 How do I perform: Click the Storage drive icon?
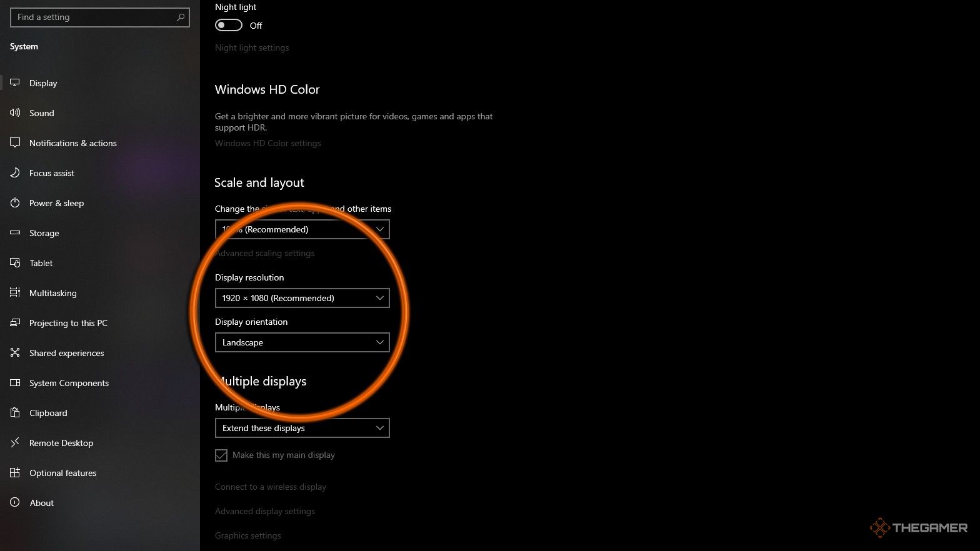15,232
